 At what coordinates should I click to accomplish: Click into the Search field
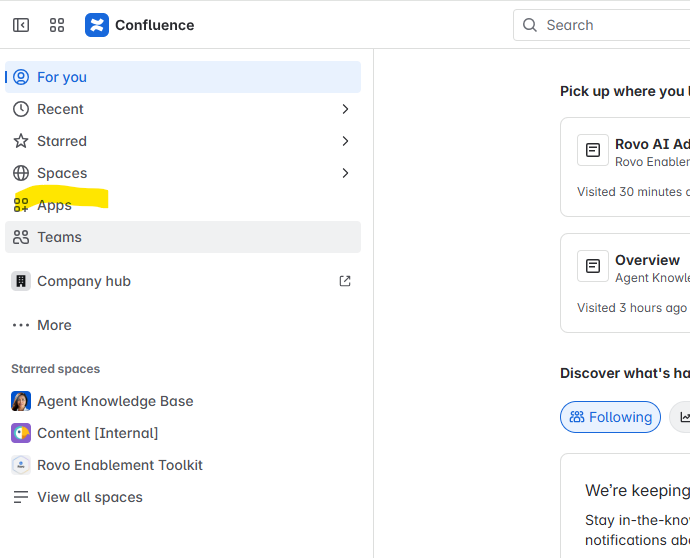pyautogui.click(x=610, y=25)
